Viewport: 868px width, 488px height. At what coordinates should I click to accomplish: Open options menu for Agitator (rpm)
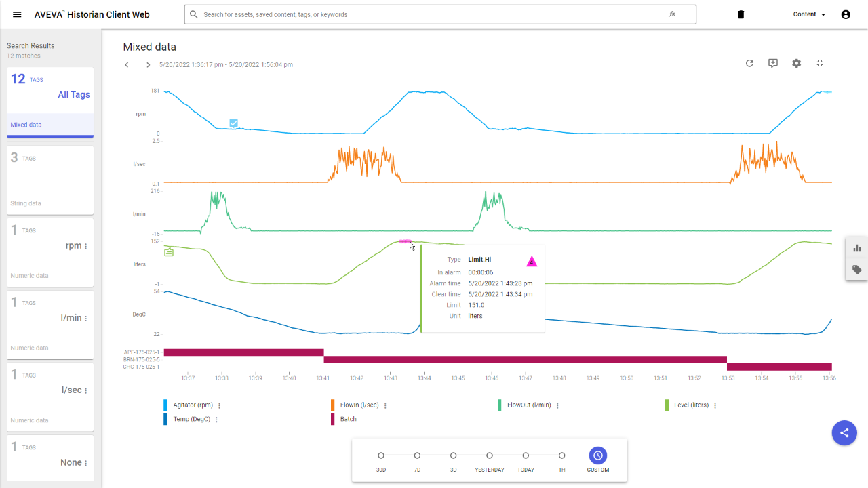pos(219,405)
